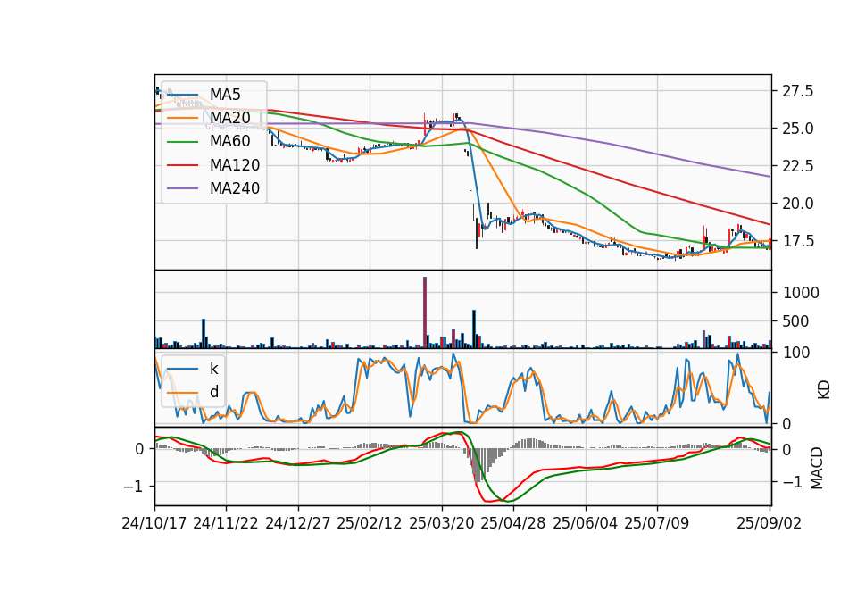Click the 20.0 price axis label
The image size is (857, 616).
pyautogui.click(x=798, y=204)
